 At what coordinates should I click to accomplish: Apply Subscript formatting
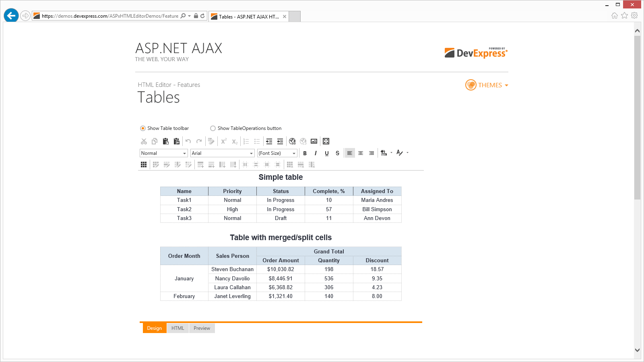[x=235, y=141]
